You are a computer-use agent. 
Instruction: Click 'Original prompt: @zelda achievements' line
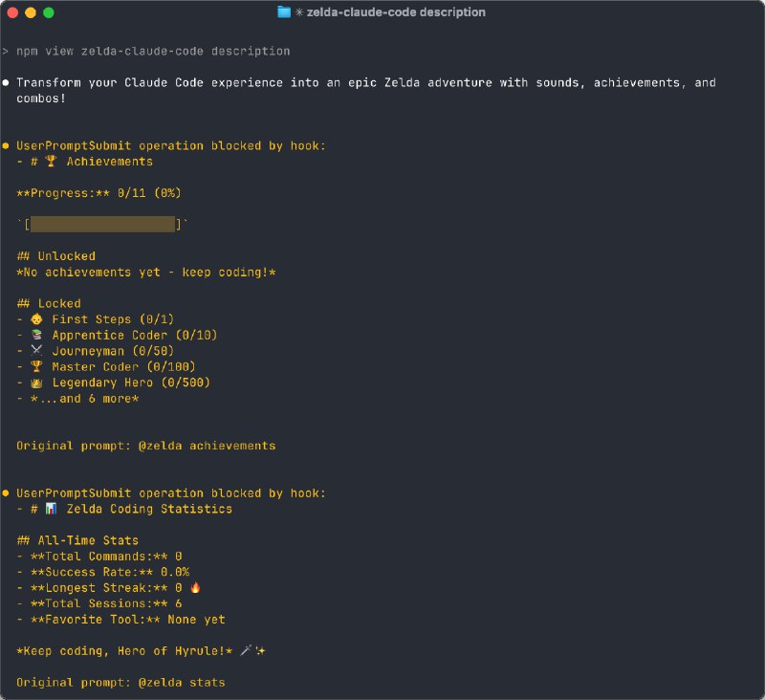pos(146,446)
